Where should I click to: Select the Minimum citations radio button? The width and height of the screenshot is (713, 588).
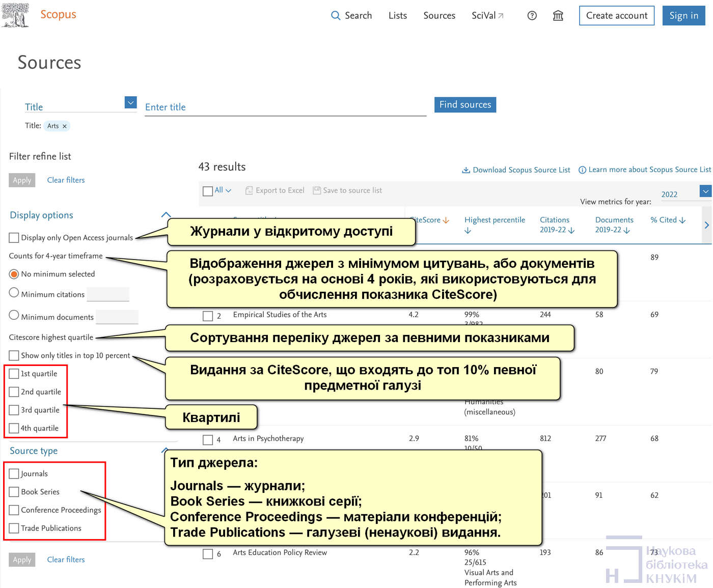(x=14, y=293)
